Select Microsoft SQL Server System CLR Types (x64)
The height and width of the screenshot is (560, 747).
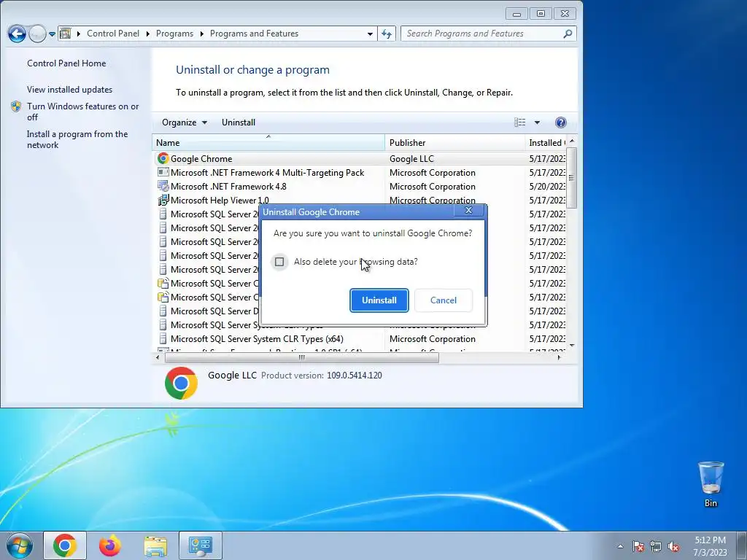point(257,338)
